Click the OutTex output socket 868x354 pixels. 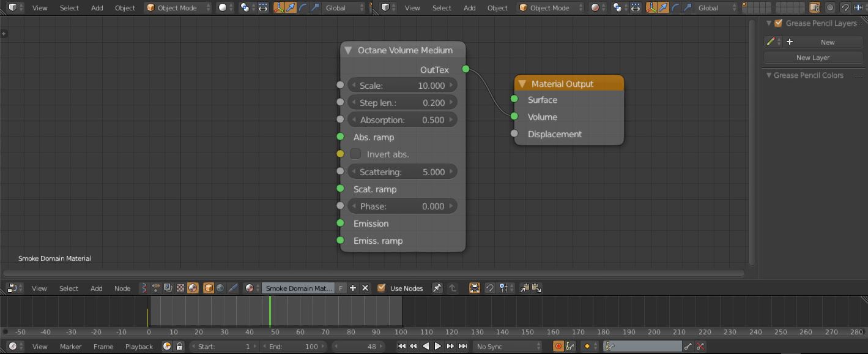pos(466,69)
